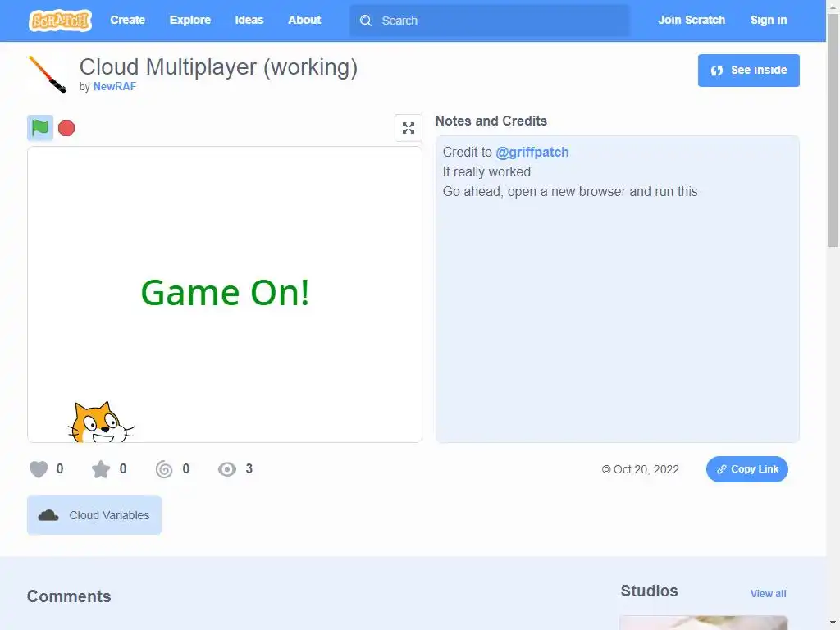
Task: Open @griffpatch profile link
Action: (532, 152)
